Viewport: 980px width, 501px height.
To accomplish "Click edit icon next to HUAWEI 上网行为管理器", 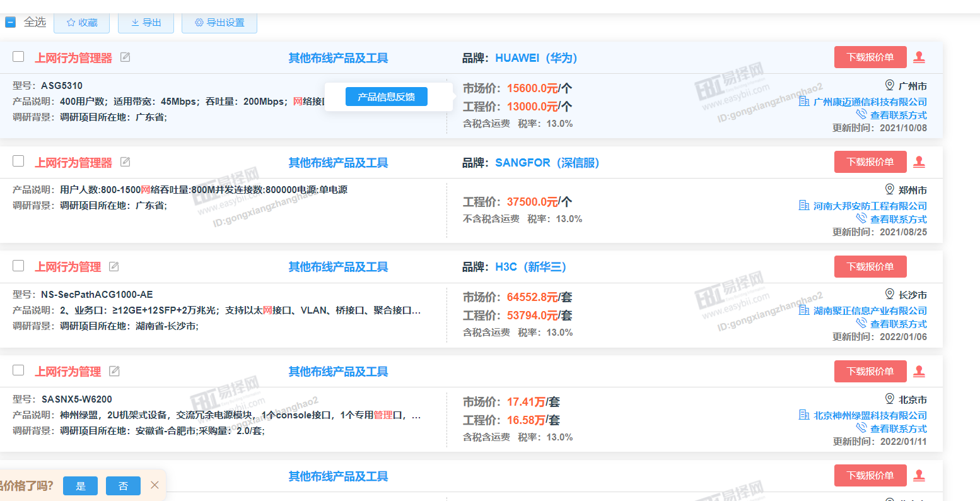I will point(125,57).
